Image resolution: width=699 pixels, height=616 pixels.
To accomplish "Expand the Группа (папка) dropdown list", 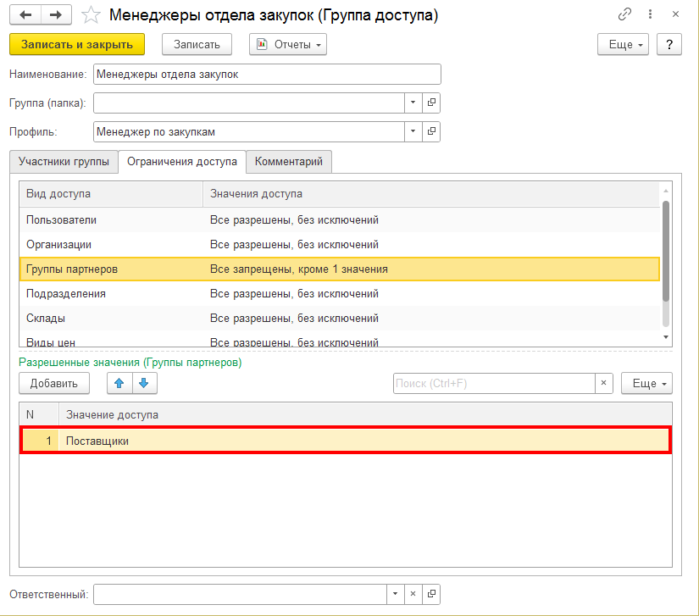I will pos(413,103).
